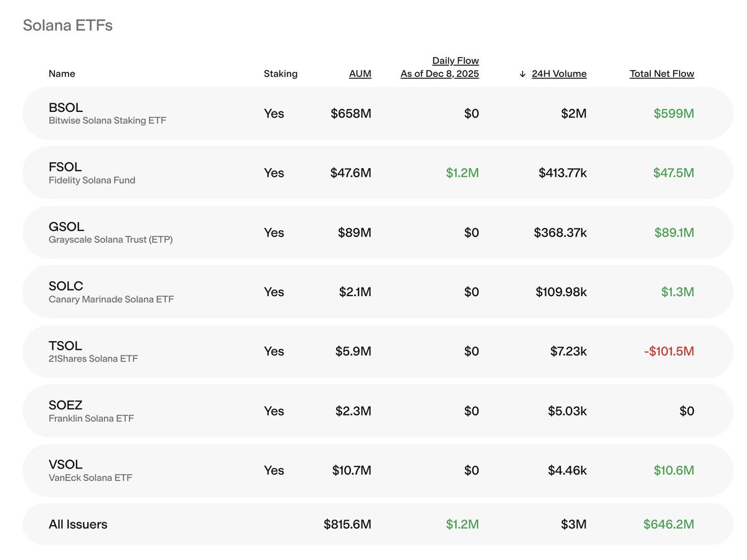Open the BSOL Bitwise Solana Staking ETF row

[x=378, y=113]
